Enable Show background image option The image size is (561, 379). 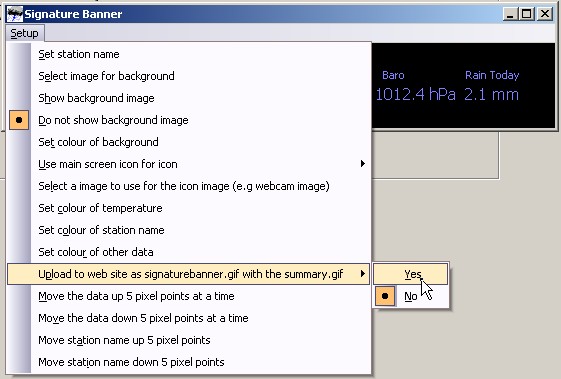(x=189, y=98)
